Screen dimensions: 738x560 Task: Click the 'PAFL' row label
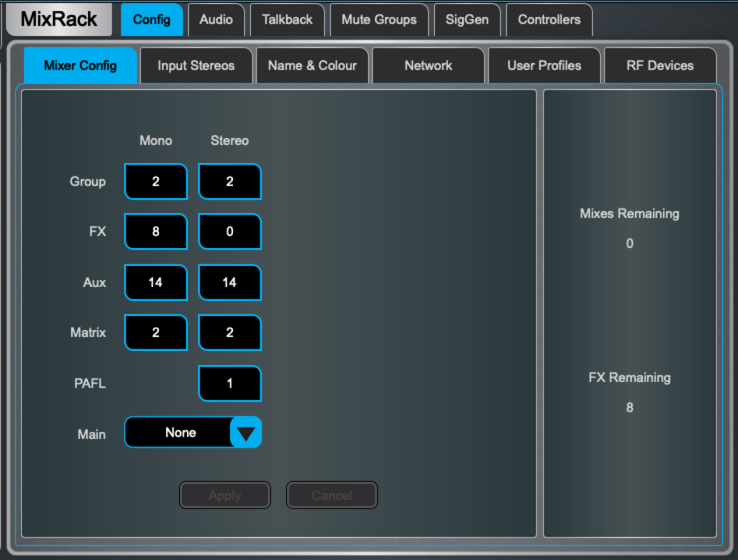coord(90,384)
